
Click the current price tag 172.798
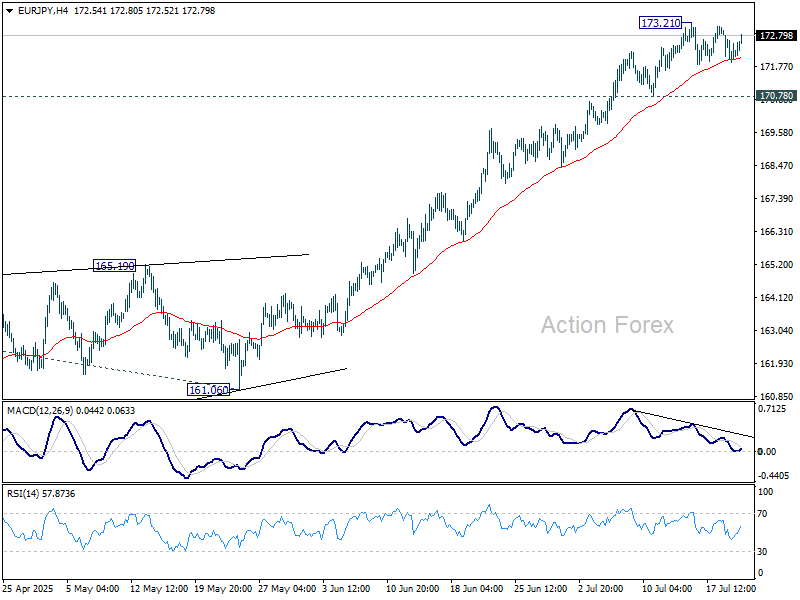777,36
